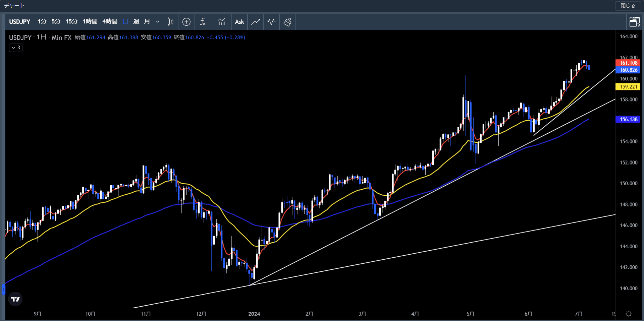Select the 1時間 timeframe
Image resolution: width=644 pixels, height=321 pixels.
90,21
